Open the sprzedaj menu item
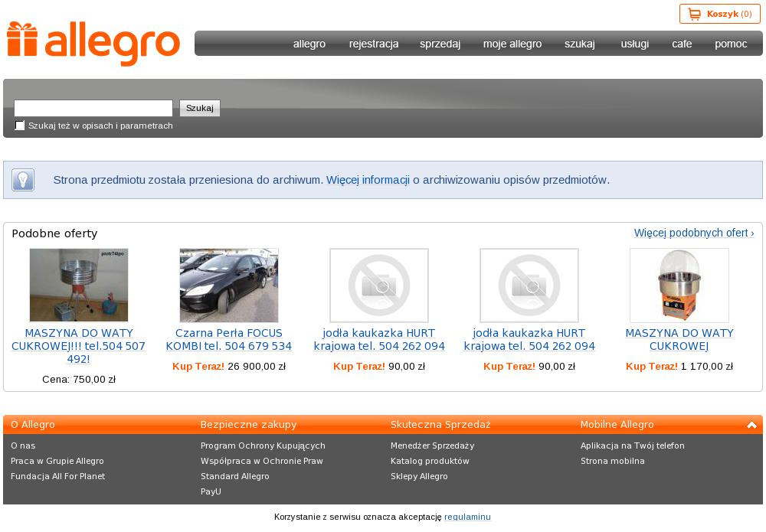 [x=440, y=44]
